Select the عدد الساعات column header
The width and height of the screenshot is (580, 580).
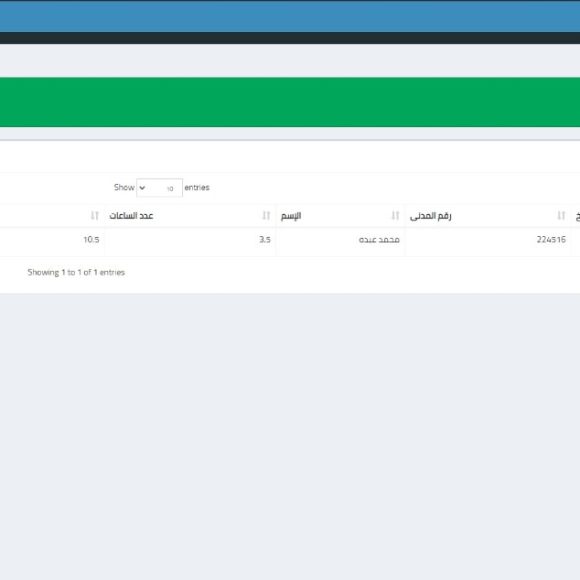coord(131,216)
